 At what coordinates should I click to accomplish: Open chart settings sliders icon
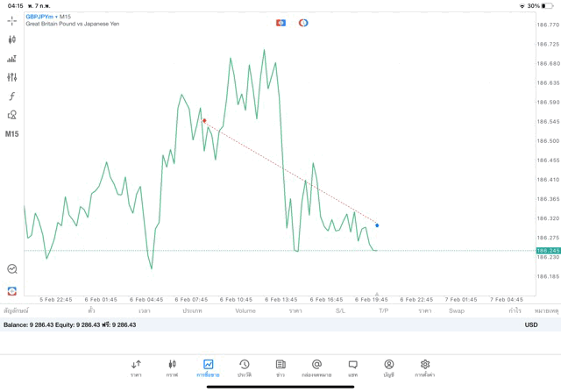[x=12, y=77]
